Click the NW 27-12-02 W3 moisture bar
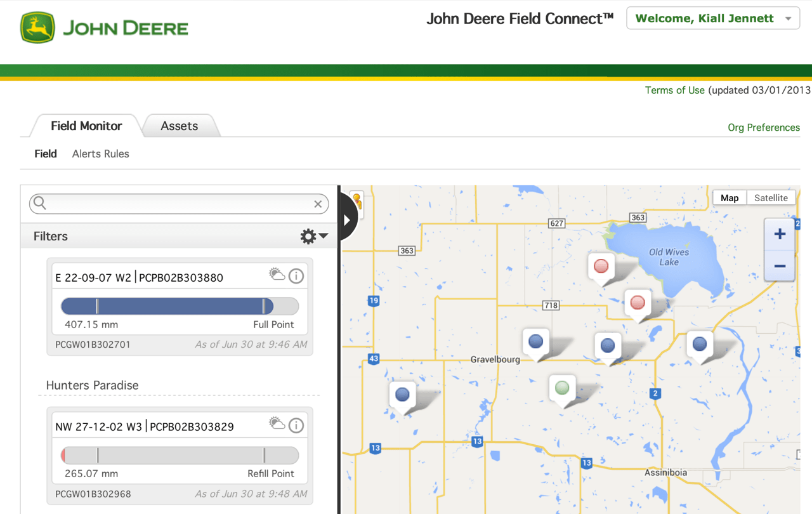Viewport: 812px width, 514px height. coord(180,456)
